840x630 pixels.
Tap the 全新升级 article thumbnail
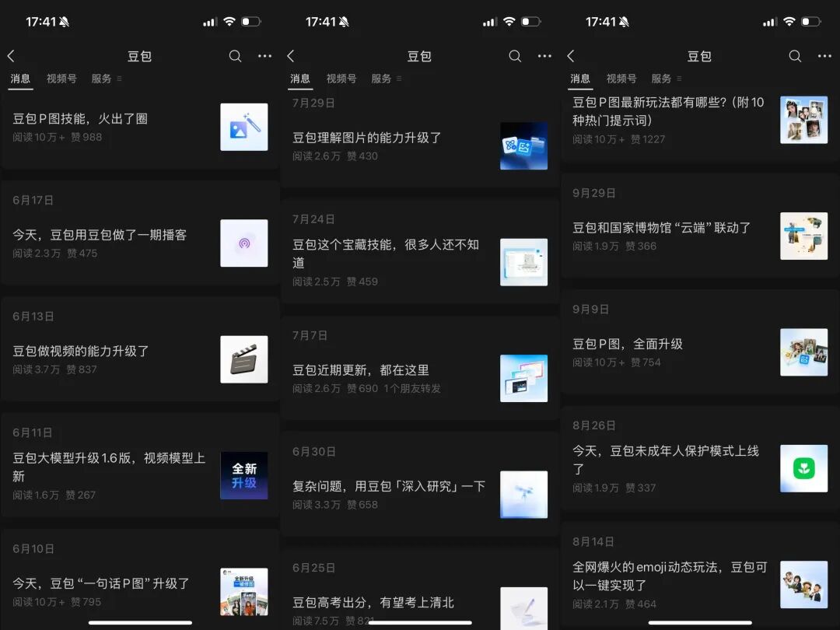[243, 475]
